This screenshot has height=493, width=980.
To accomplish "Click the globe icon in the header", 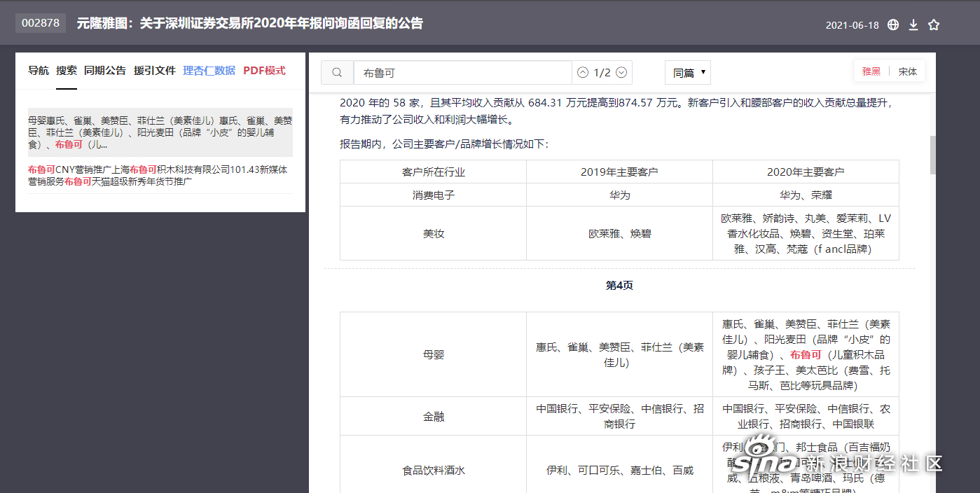I will [893, 25].
